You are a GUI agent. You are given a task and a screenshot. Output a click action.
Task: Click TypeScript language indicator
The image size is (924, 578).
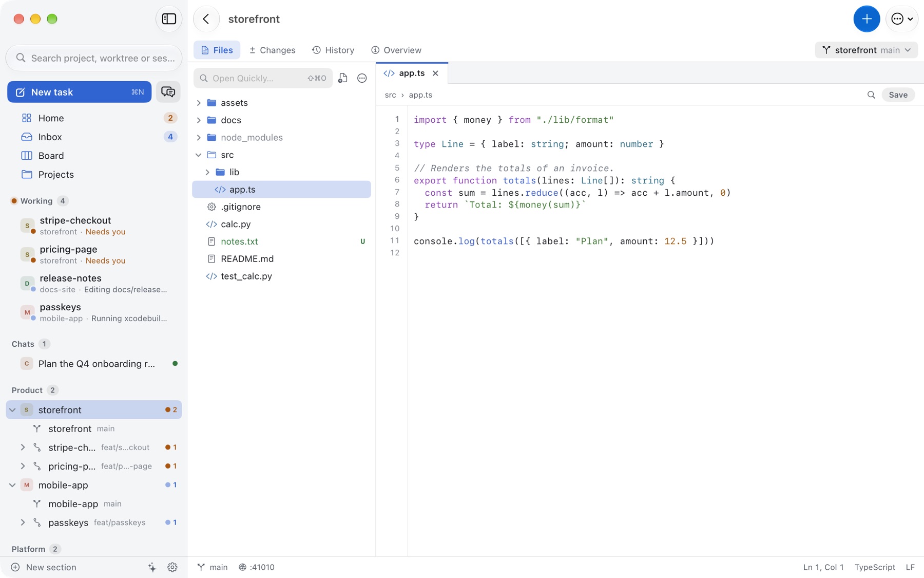[875, 567]
